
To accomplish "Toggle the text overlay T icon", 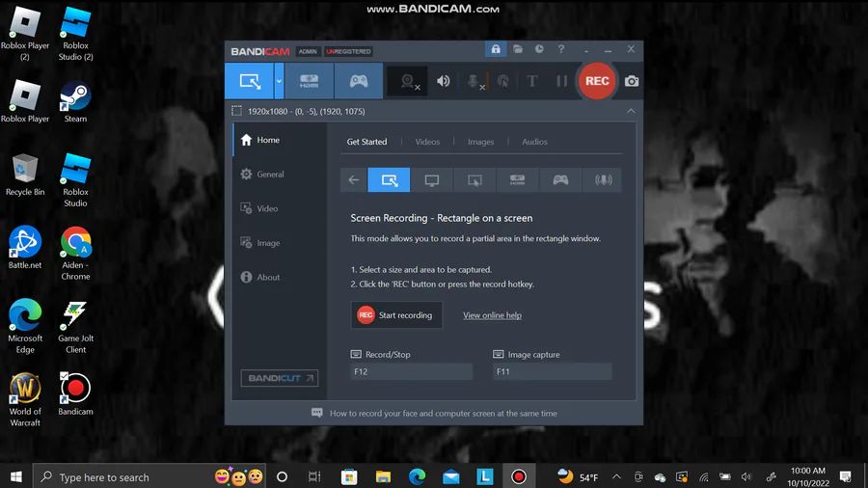I will click(532, 81).
